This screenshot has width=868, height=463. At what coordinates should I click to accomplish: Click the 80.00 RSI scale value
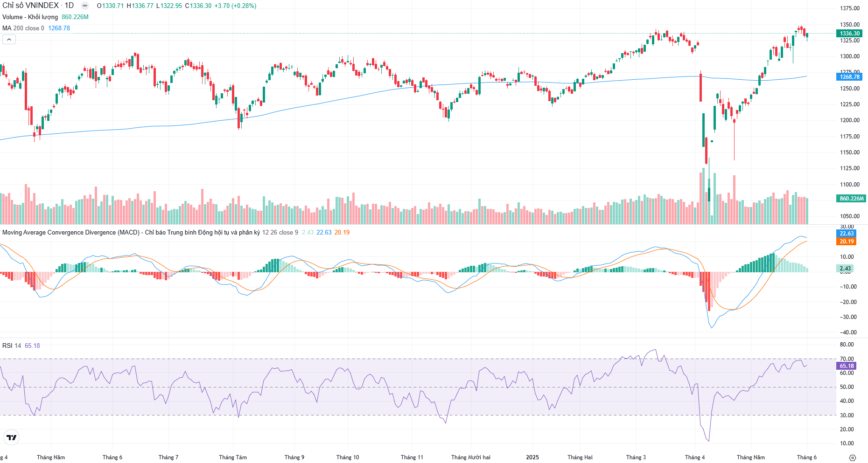[847, 345]
